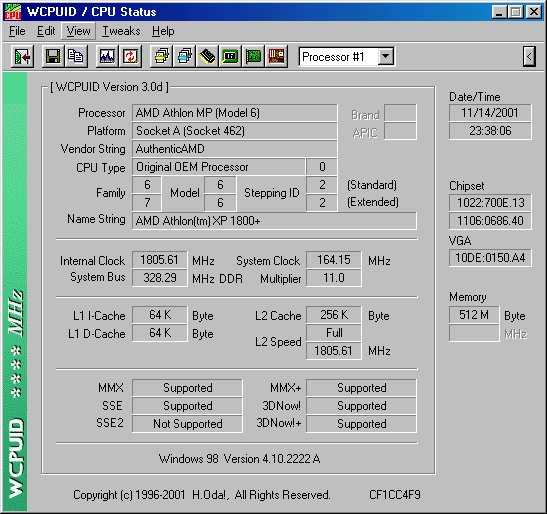Click the Processor field AMD Athlon MP (Model 6)
The height and width of the screenshot is (514, 547).
click(x=234, y=113)
